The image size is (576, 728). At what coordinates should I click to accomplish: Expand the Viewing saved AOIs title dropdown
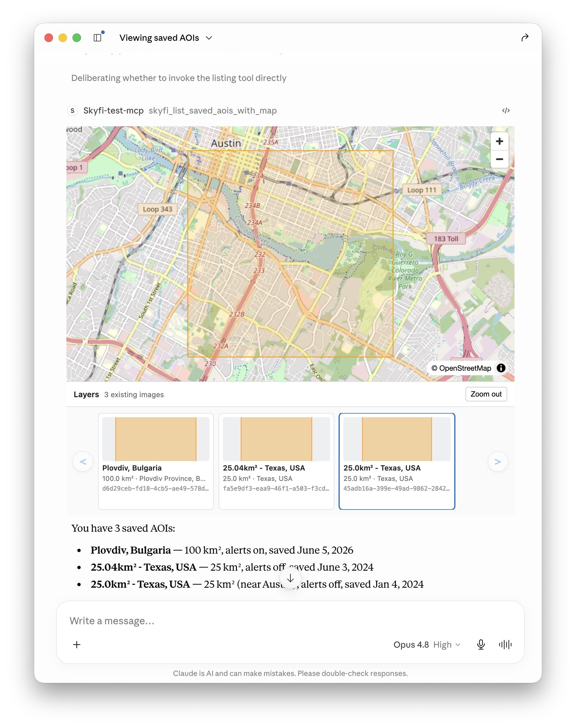point(166,38)
